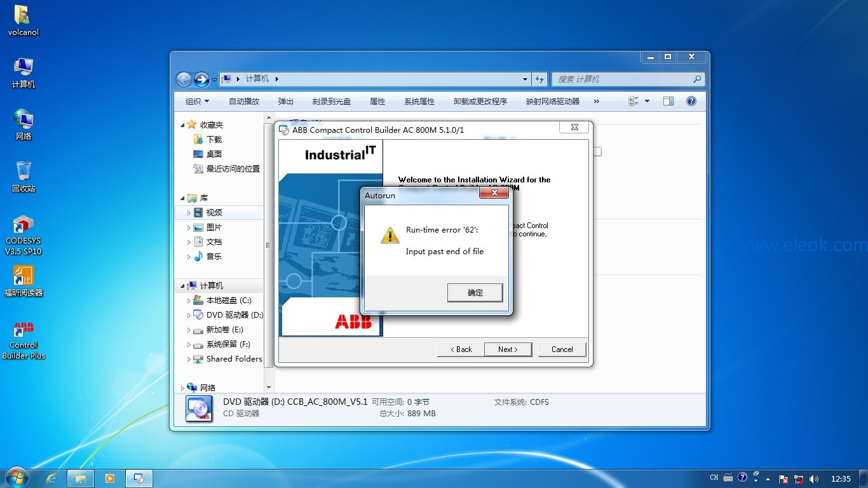
Task: Open the 组织 dropdown menu
Action: 197,102
